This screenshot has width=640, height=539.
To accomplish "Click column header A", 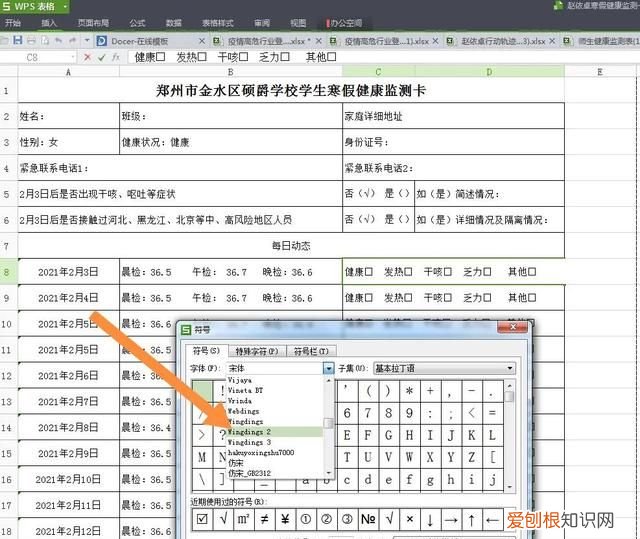I will (x=69, y=72).
